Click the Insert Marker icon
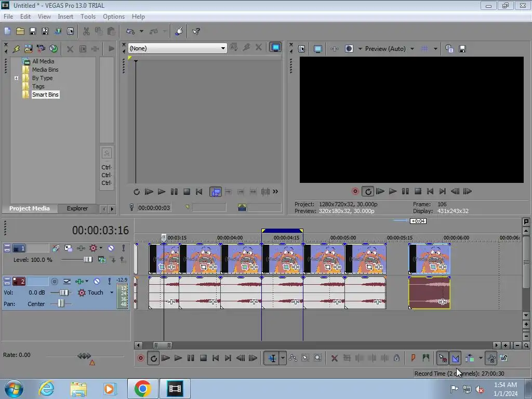532x399 pixels. [x=413, y=358]
